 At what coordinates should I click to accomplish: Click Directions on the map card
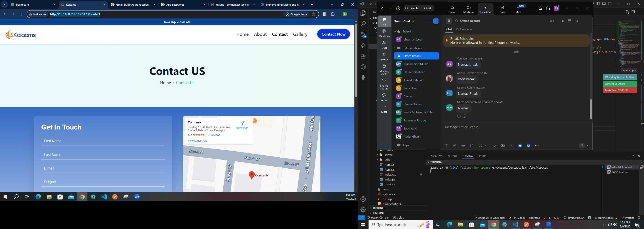pos(242,125)
